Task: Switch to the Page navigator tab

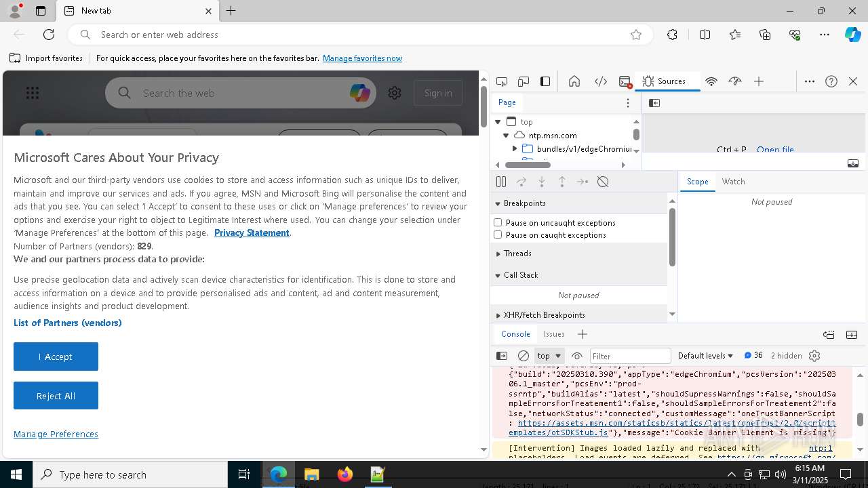Action: coord(507,102)
